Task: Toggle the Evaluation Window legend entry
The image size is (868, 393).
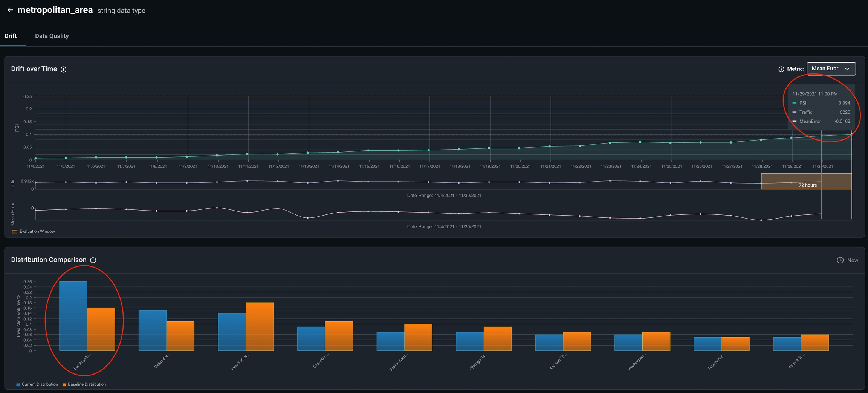Action: (33, 231)
